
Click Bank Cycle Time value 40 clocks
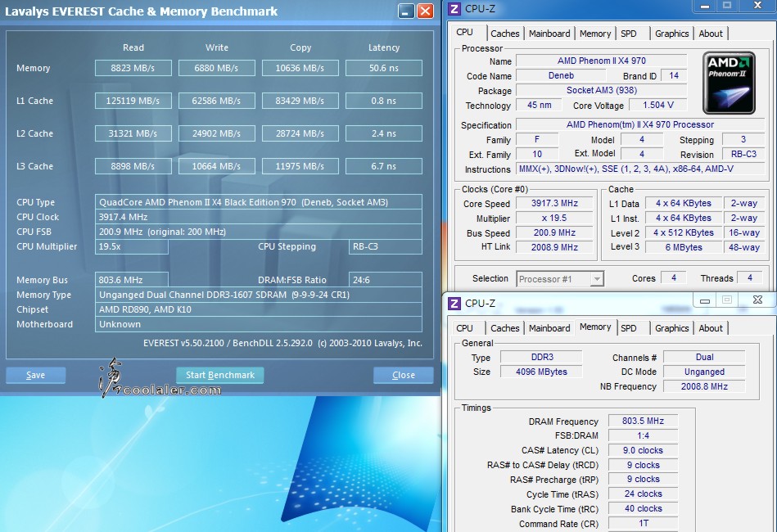click(x=643, y=509)
